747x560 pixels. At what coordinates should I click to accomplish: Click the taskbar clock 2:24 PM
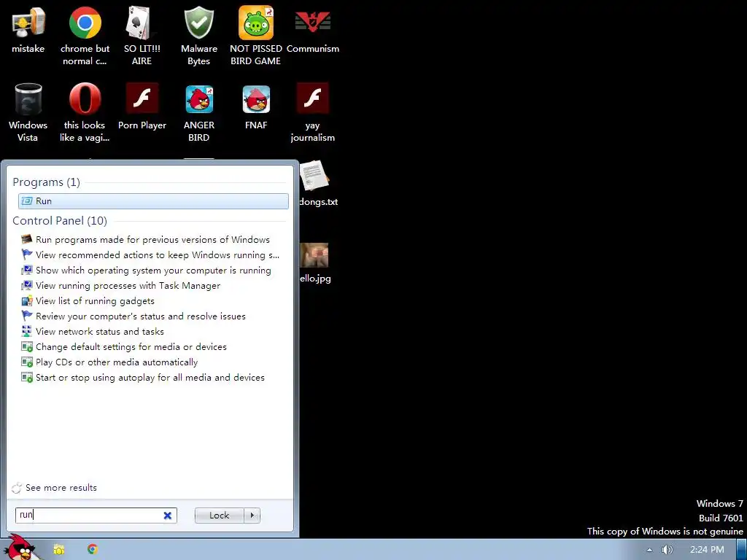pos(707,550)
